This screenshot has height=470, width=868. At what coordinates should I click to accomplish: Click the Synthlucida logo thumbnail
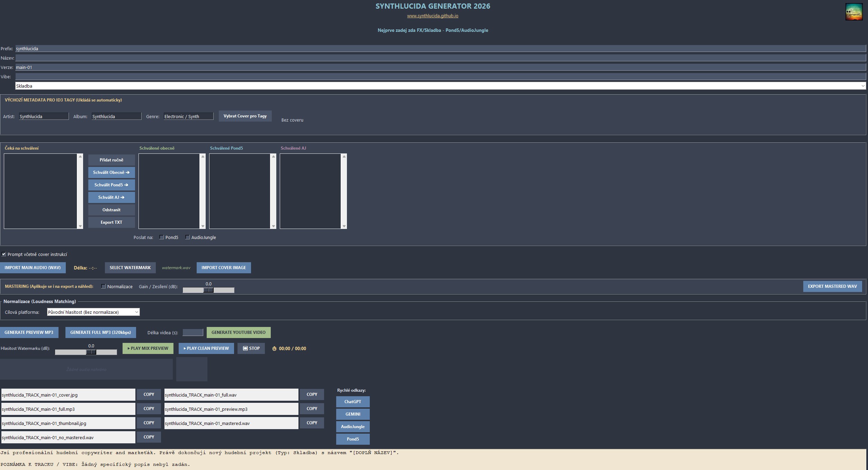pos(854,12)
